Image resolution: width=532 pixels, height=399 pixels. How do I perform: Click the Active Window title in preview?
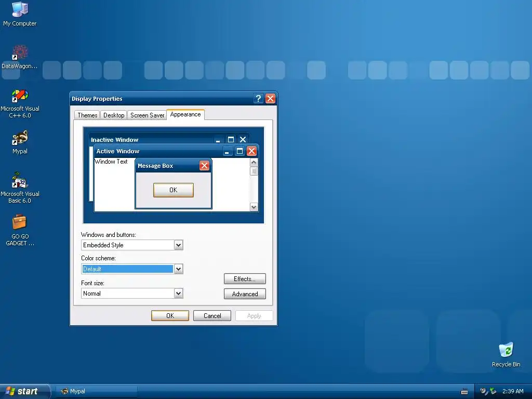click(118, 151)
